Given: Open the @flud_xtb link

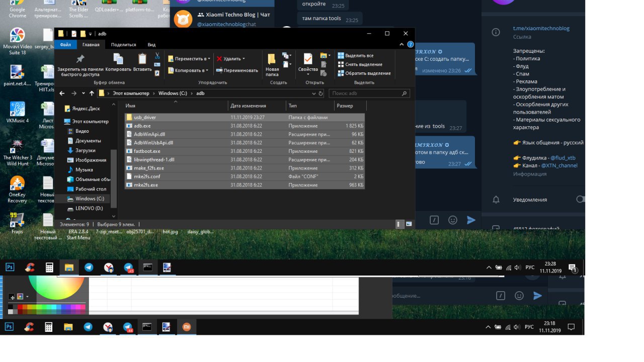Looking at the screenshot, I should (563, 158).
